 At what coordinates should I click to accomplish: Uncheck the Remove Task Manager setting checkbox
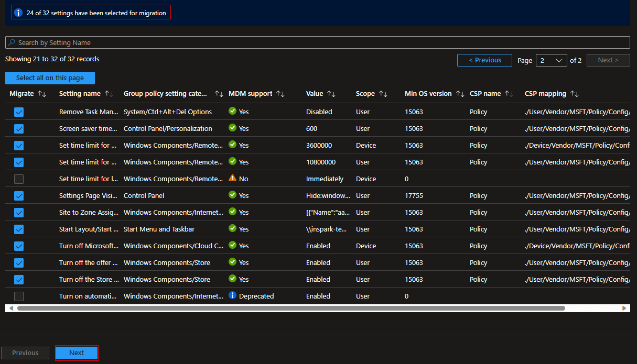[x=19, y=112]
